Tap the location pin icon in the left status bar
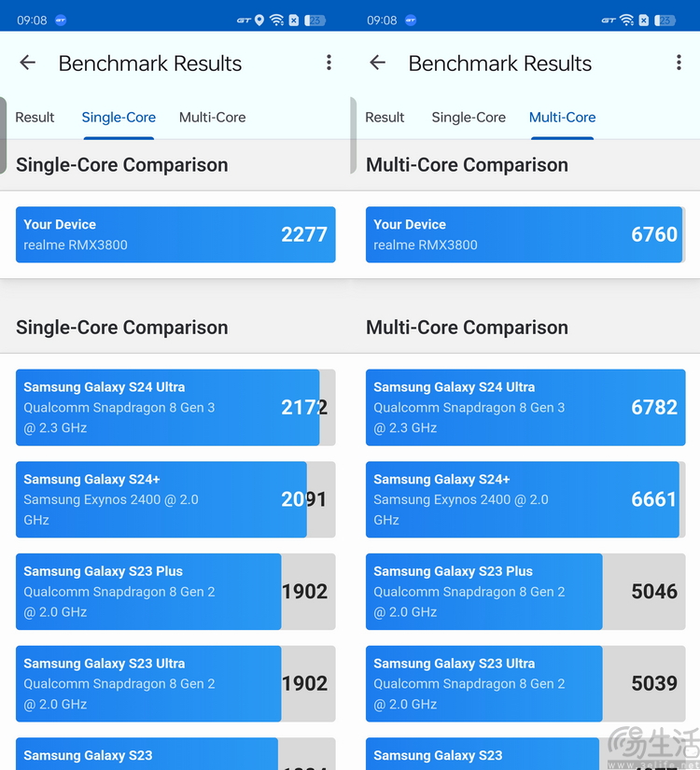Image resolution: width=700 pixels, height=770 pixels. [x=259, y=21]
